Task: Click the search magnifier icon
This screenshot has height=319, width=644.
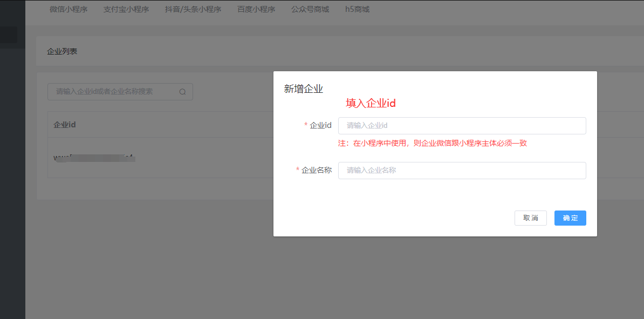Action: point(183,92)
